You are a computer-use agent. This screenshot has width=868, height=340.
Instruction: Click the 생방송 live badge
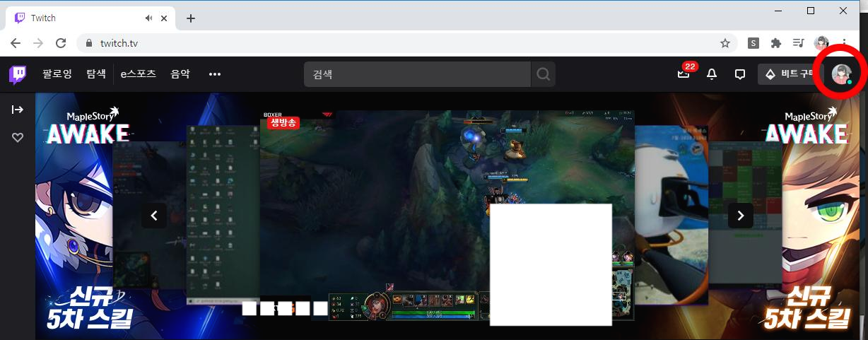pyautogui.click(x=283, y=123)
